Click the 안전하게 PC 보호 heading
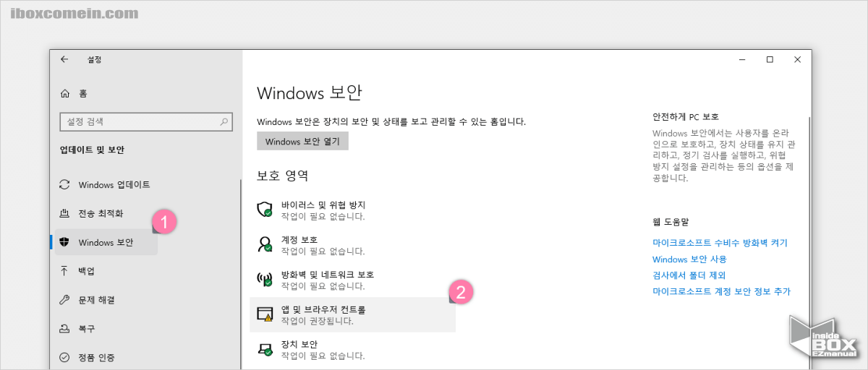 [685, 116]
